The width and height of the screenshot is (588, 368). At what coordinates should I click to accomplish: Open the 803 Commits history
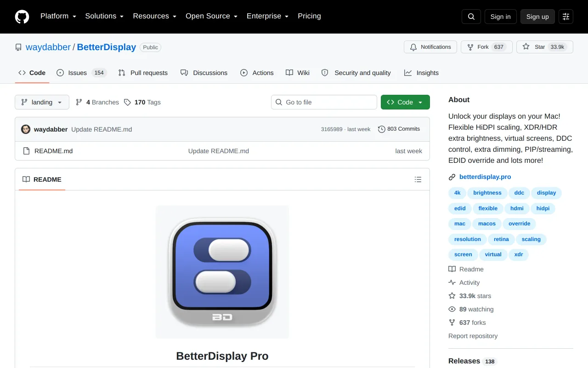pyautogui.click(x=399, y=129)
